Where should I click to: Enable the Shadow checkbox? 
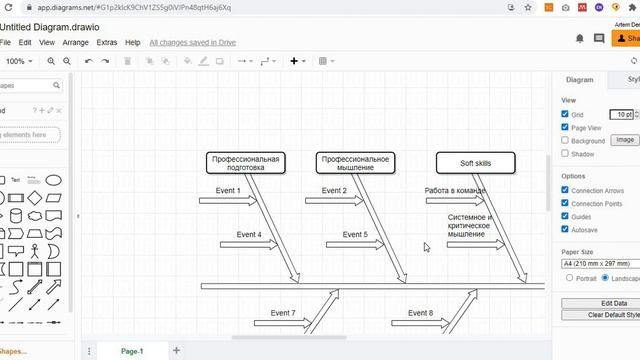[565, 153]
